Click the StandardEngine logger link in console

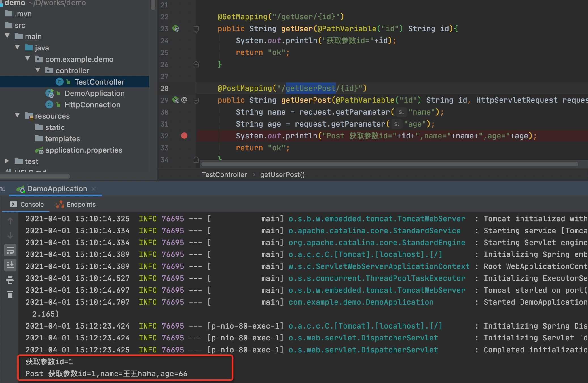[377, 243]
